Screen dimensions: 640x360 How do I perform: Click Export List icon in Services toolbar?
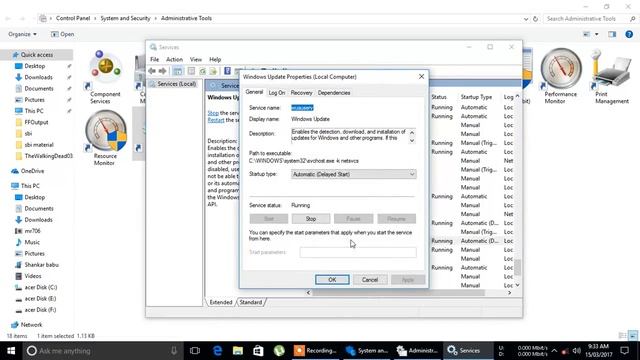[x=213, y=71]
